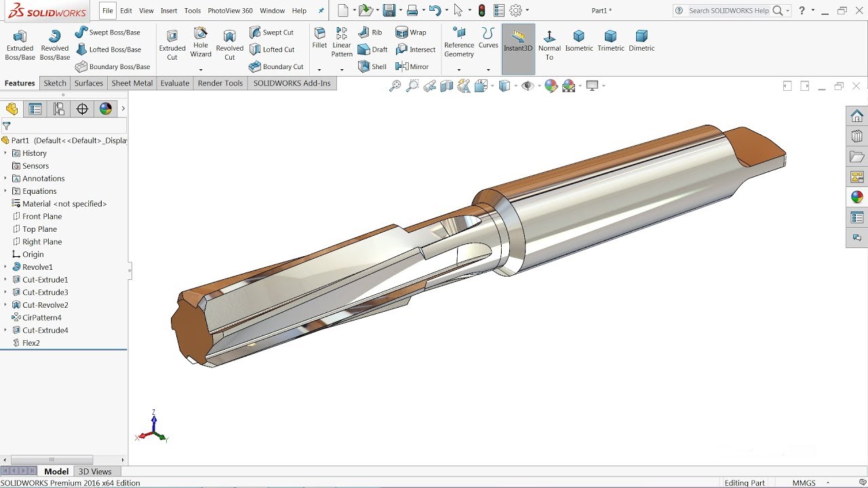868x488 pixels.
Task: Expand the Cut-Revolve2 feature
Action: 5,305
